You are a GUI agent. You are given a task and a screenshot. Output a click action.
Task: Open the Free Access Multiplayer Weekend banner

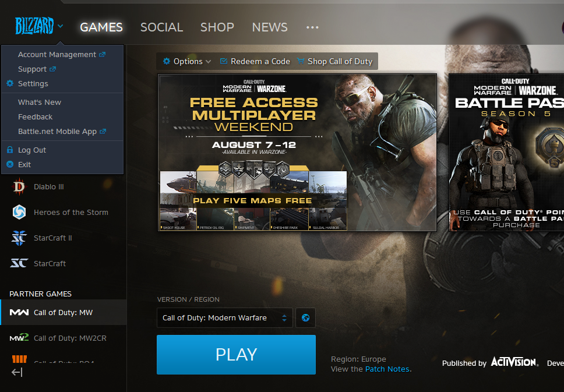click(297, 153)
